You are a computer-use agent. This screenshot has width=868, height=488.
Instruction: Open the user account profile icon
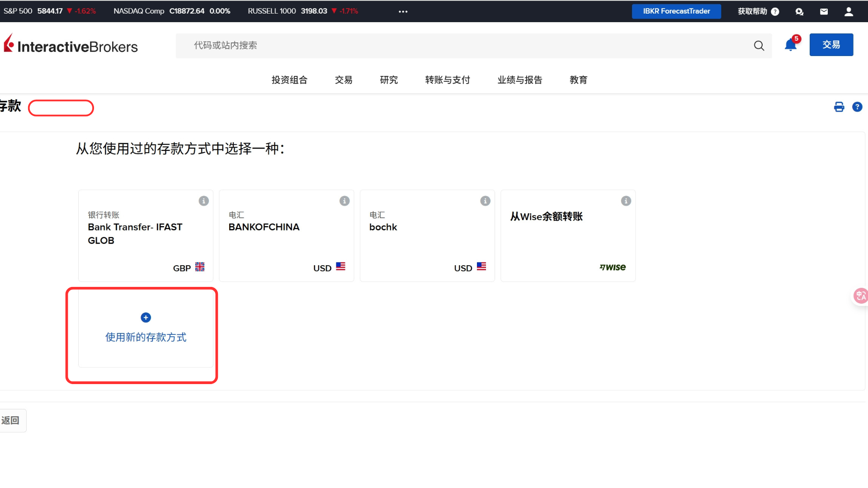coord(849,12)
